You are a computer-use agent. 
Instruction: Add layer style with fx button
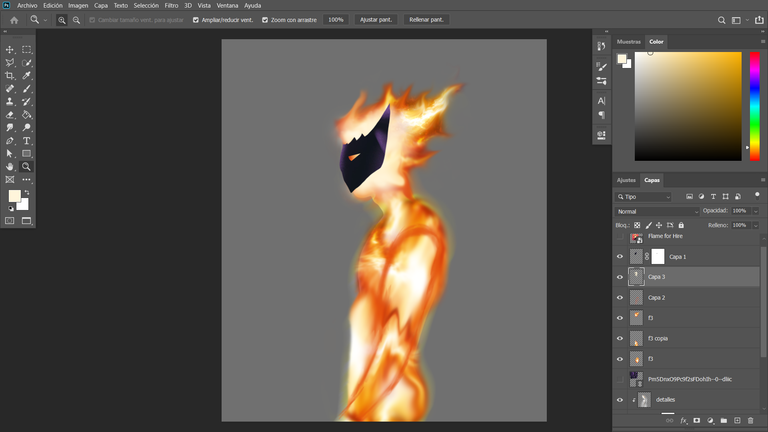click(684, 420)
